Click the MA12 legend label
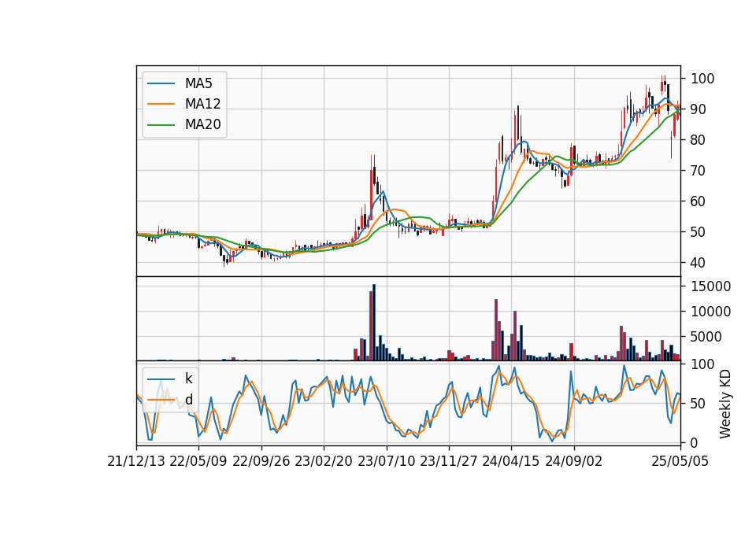This screenshot has width=756, height=543. point(202,104)
